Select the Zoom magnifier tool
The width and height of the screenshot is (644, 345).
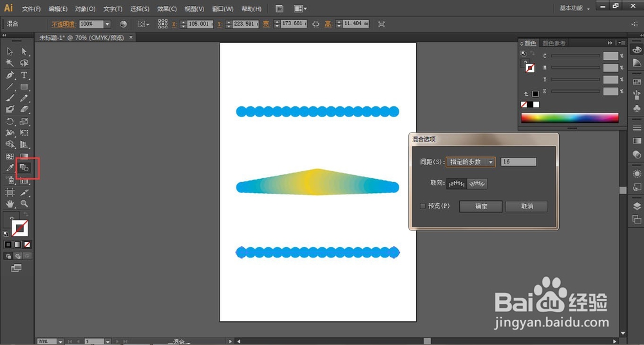(24, 203)
